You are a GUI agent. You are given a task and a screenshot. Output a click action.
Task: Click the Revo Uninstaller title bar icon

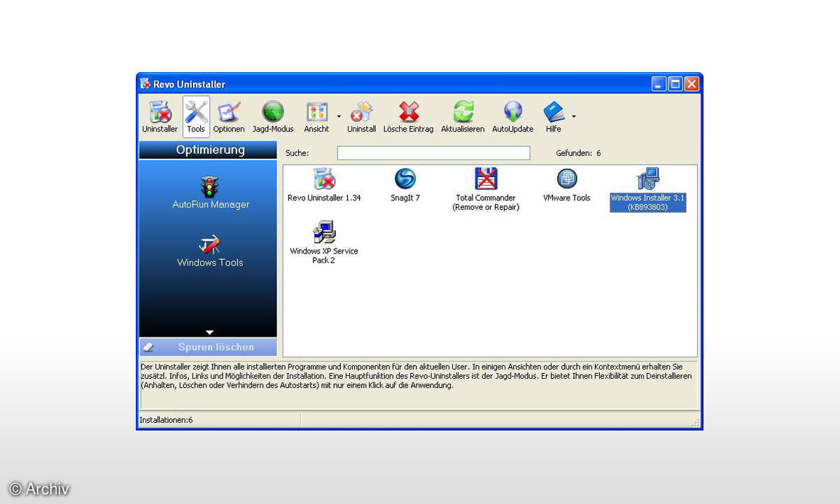(x=145, y=84)
